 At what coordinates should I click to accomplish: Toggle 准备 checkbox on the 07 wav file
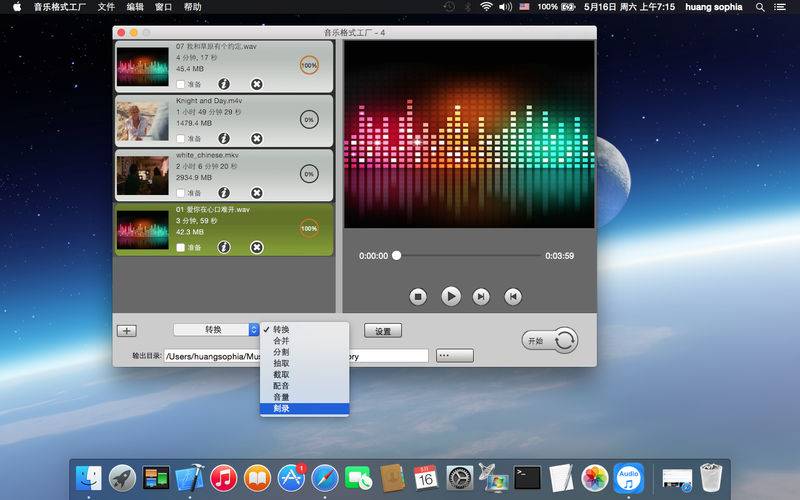180,84
